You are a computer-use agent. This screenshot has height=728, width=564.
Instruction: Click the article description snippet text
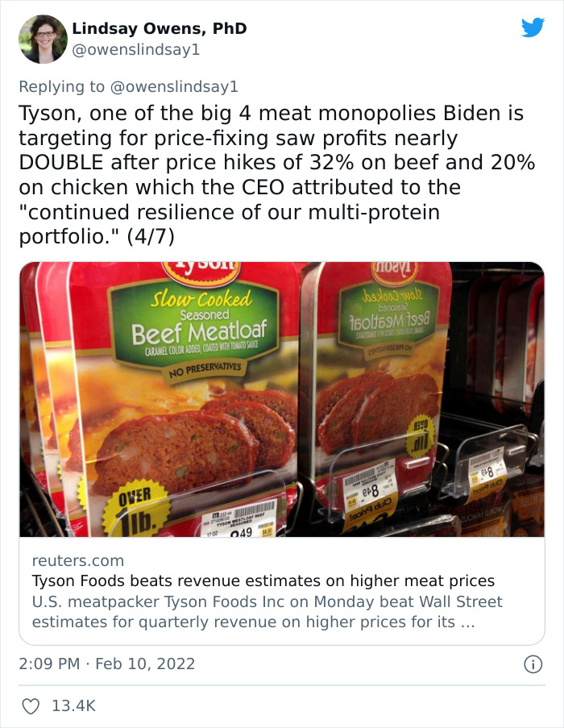coord(266,611)
